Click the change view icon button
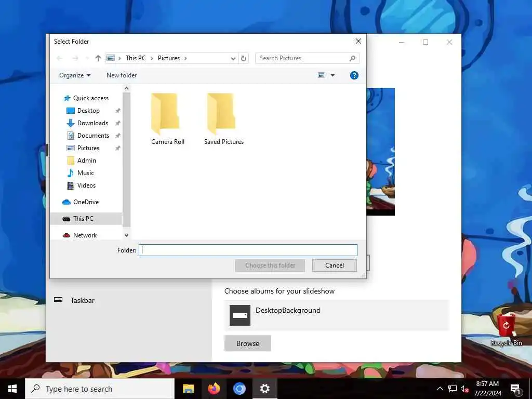 click(322, 75)
